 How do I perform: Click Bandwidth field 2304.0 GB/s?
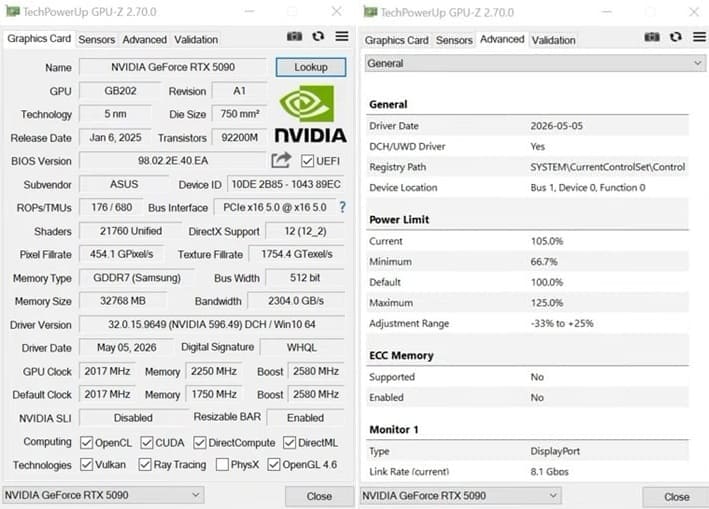tap(296, 301)
